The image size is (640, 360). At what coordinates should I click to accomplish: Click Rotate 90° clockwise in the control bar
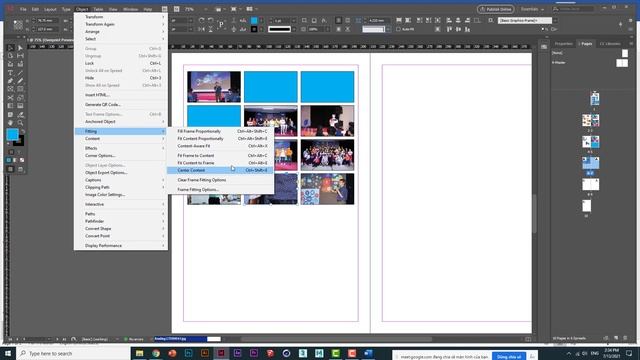coord(201,20)
